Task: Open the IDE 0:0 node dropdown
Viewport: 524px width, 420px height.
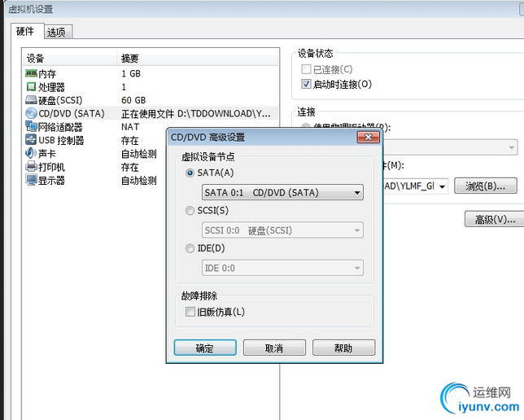Action: click(282, 268)
